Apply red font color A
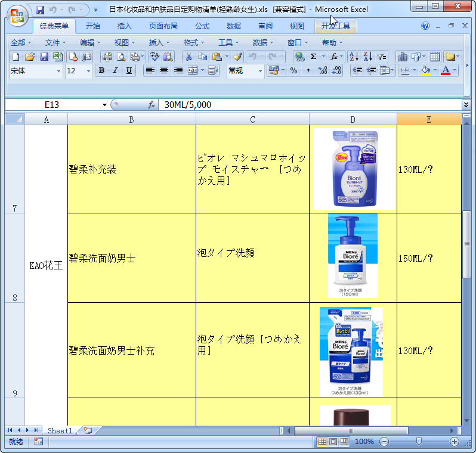The height and width of the screenshot is (453, 476). click(446, 71)
